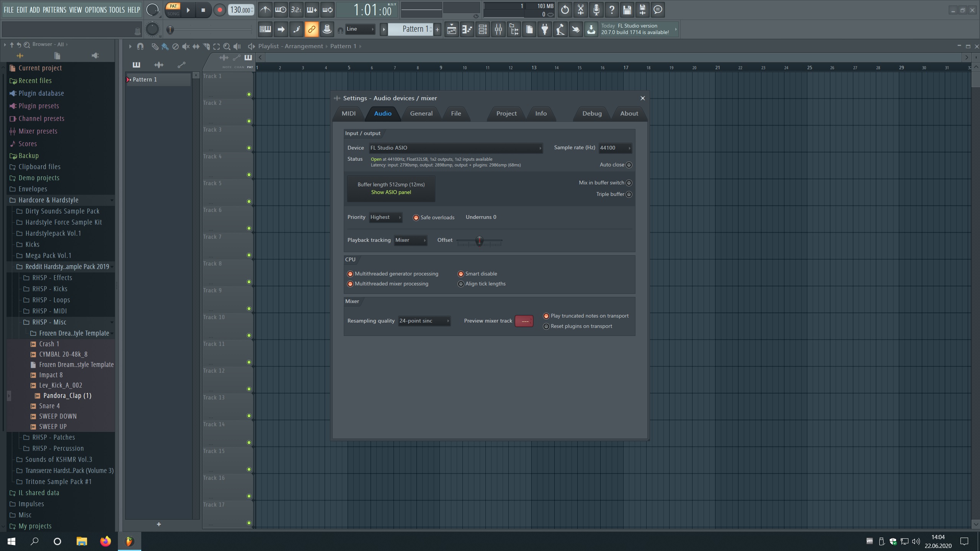
Task: Click the metronome icon
Action: (x=265, y=10)
